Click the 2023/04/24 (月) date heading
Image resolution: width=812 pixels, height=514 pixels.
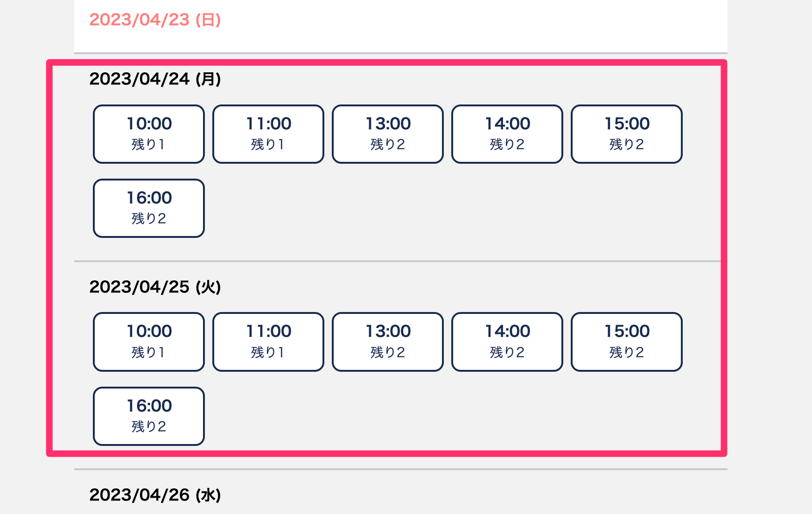155,79
